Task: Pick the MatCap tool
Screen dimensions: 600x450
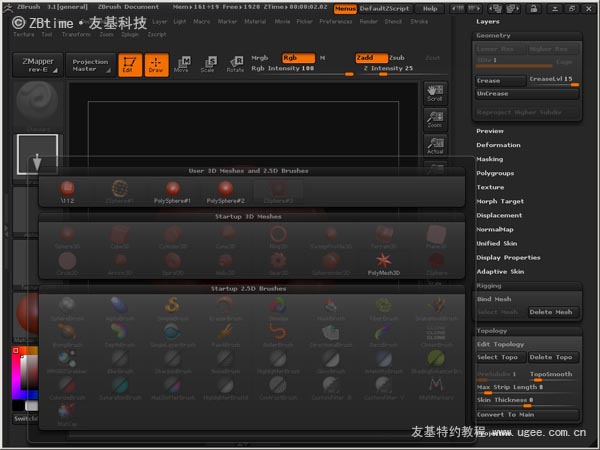Action: click(x=67, y=414)
